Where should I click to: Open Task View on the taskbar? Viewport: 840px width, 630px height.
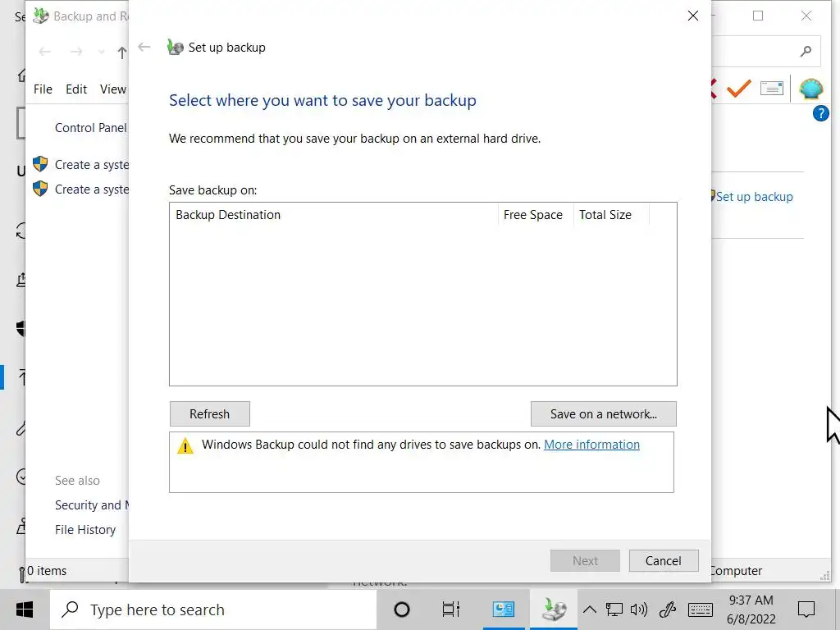pyautogui.click(x=450, y=609)
